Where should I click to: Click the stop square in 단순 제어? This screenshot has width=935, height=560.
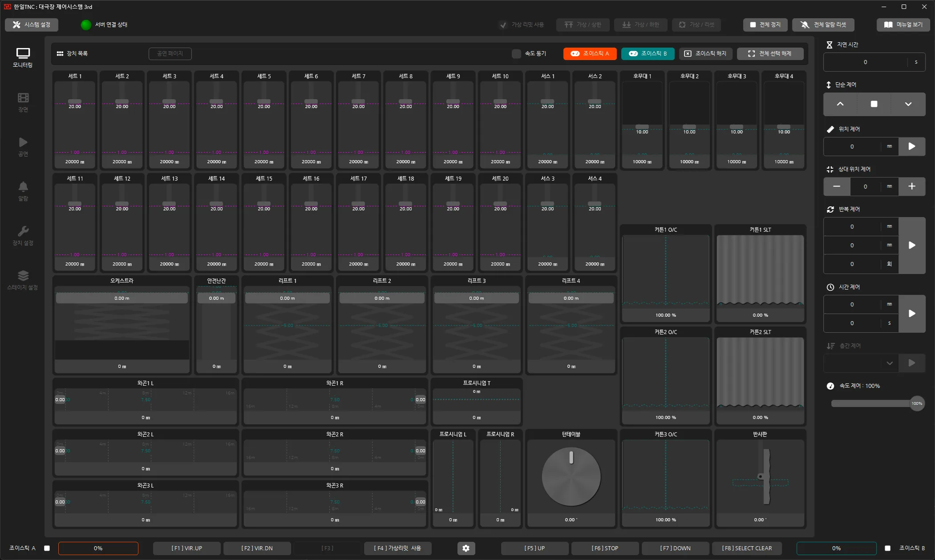[x=874, y=104]
